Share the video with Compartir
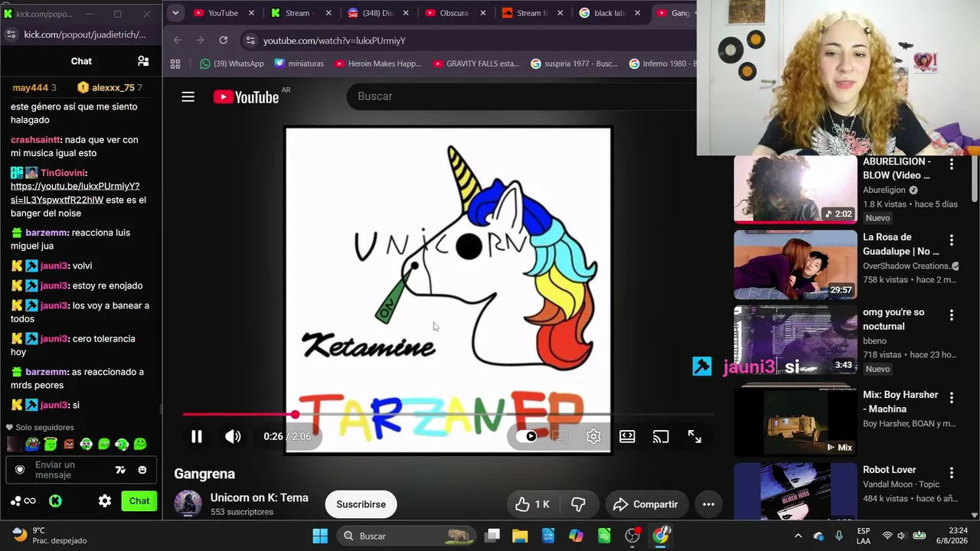This screenshot has height=551, width=980. [645, 504]
